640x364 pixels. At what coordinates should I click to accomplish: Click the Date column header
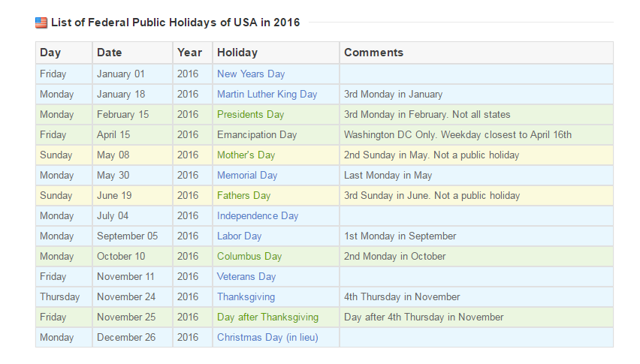[x=109, y=53]
